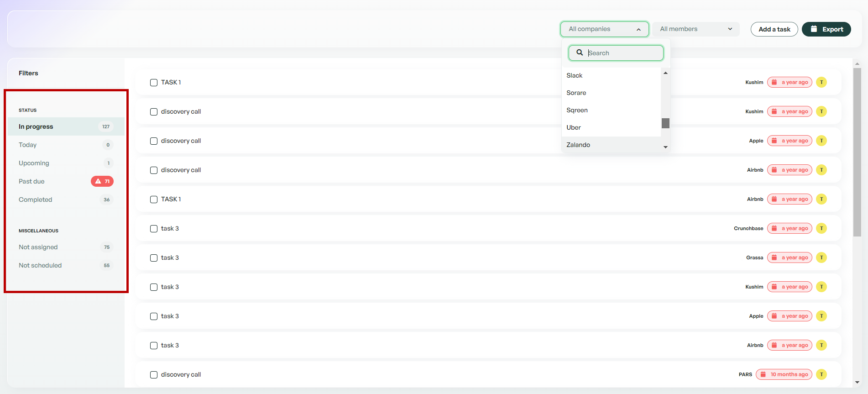This screenshot has width=868, height=394.
Task: Click the company list scrollbar thumb
Action: click(x=665, y=123)
